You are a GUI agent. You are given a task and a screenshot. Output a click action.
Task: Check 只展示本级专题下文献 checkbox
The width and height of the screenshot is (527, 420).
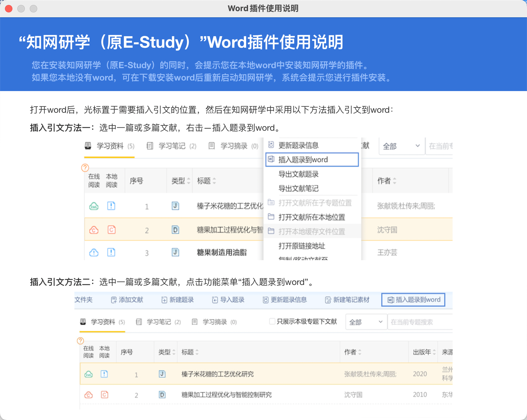tap(272, 322)
